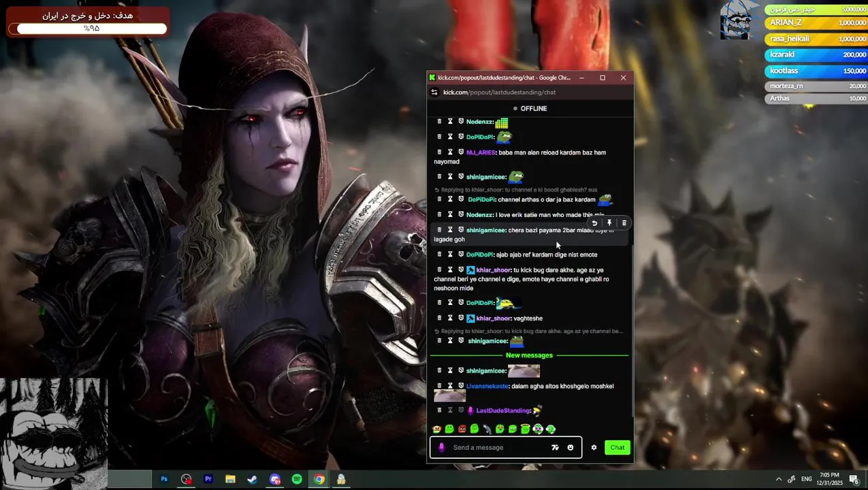Screen dimensions: 868x490
Task: Open MJ_ARIES user profile from chat
Action: click(481, 152)
